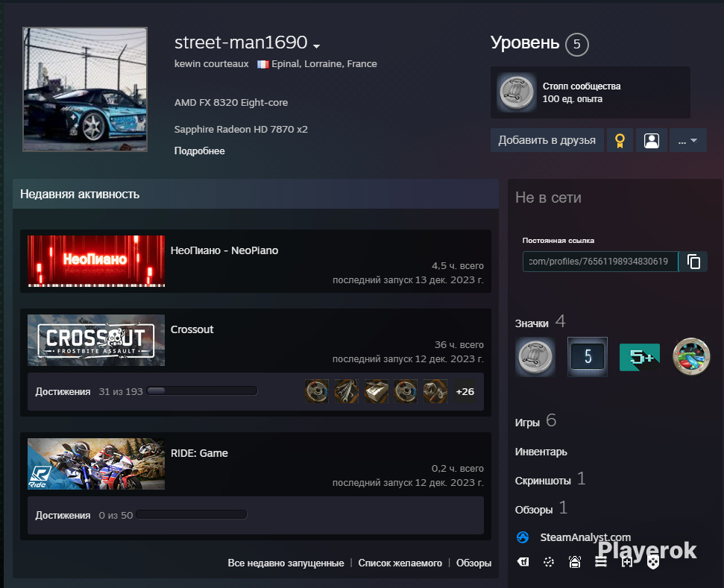Open the Обзоры reviews link in sidebar
Image resolution: width=724 pixels, height=588 pixels.
pyautogui.click(x=534, y=510)
